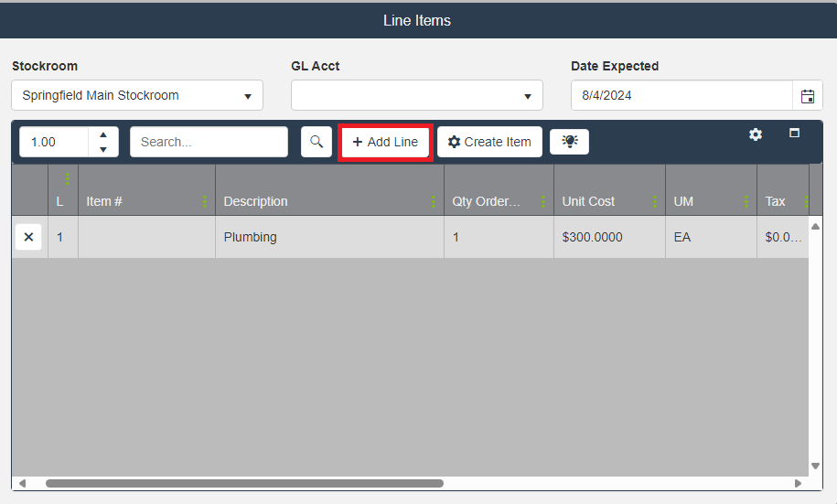This screenshot has width=837, height=504.
Task: Delete line 1 with the X icon
Action: coord(28,237)
